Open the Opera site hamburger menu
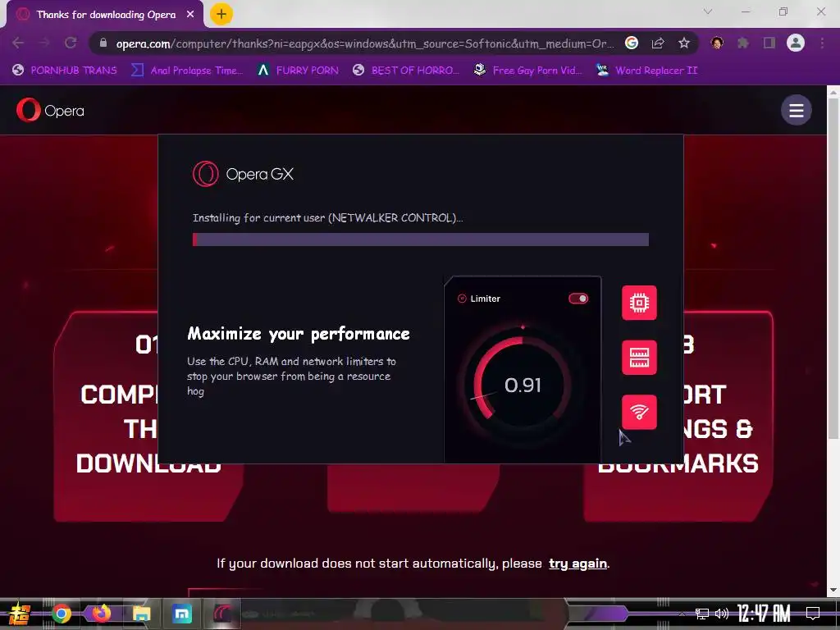 pos(796,111)
